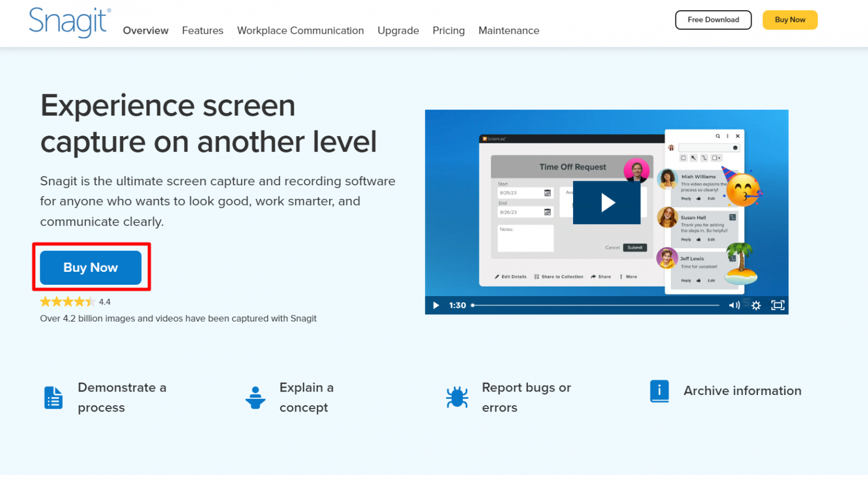This screenshot has height=482, width=868.
Task: Enter fullscreen mode on the video player
Action: [x=778, y=305]
